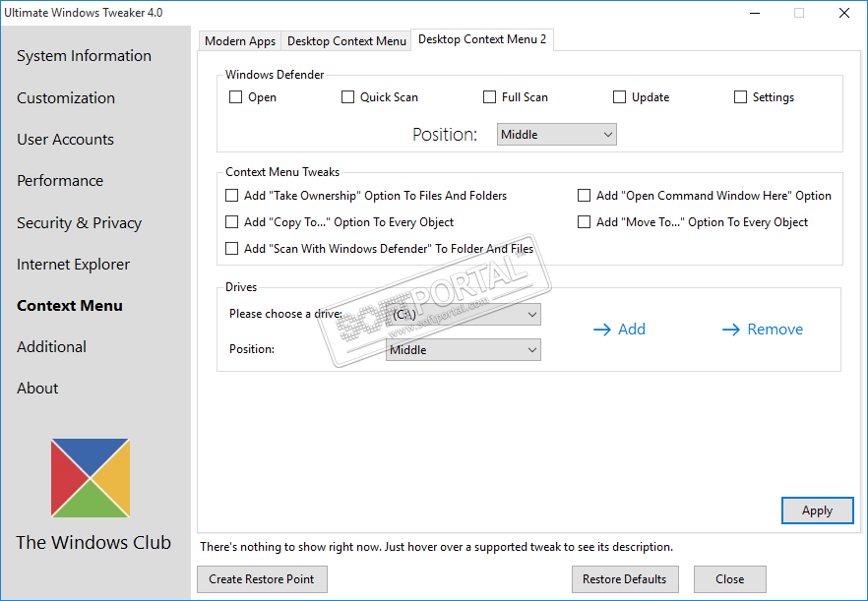Open the Performance section
Viewport: 868px width, 601px height.
coord(60,181)
